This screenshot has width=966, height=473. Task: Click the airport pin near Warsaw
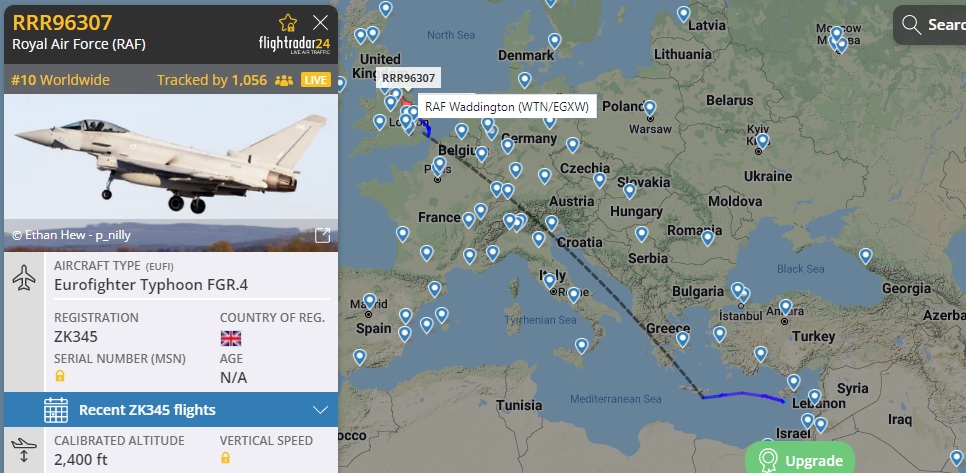(x=649, y=108)
